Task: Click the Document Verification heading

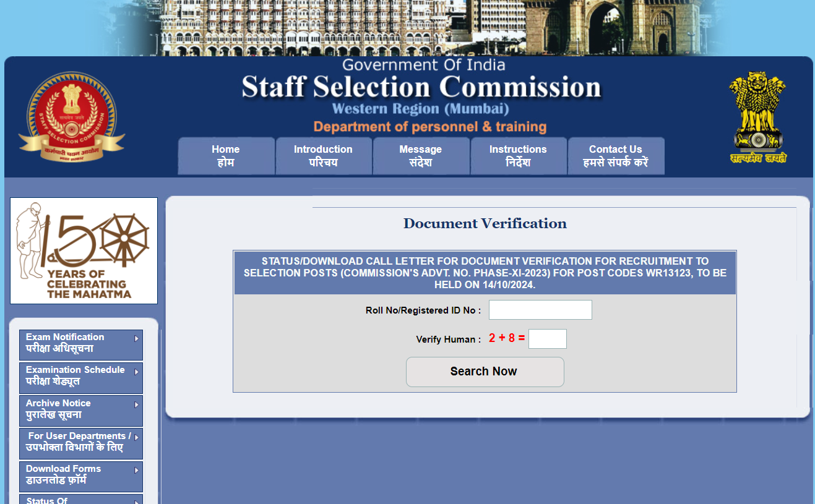Action: tap(485, 223)
